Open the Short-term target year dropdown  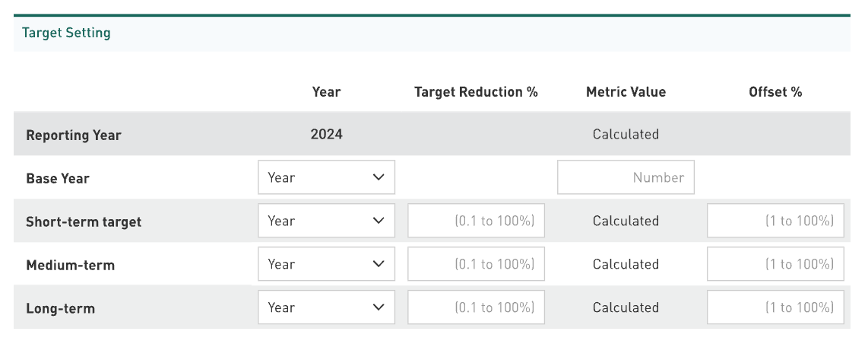(x=326, y=221)
